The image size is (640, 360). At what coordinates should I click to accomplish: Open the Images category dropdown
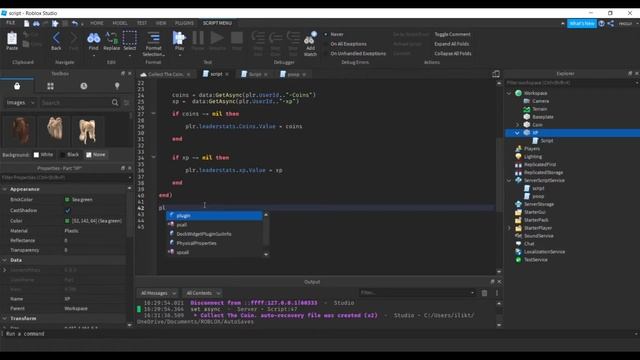click(20, 103)
